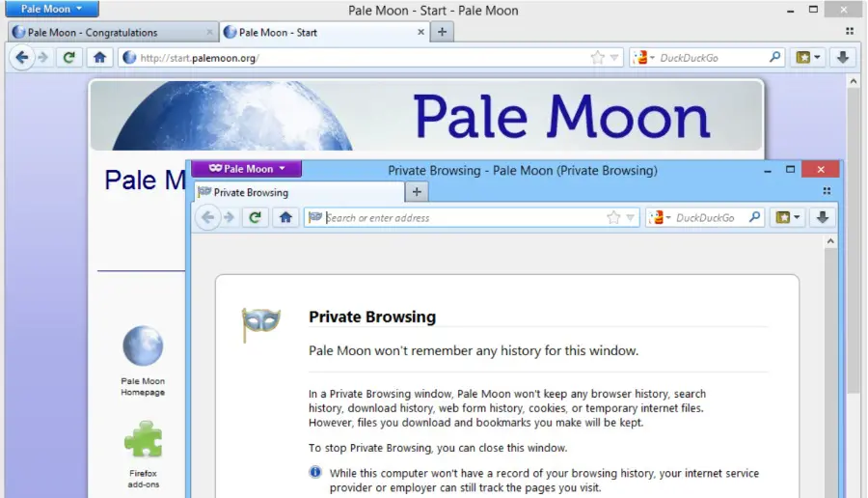Open the Pale Moon Homepage shortcut
Image resolution: width=868 pixels, height=498 pixels.
click(x=143, y=361)
